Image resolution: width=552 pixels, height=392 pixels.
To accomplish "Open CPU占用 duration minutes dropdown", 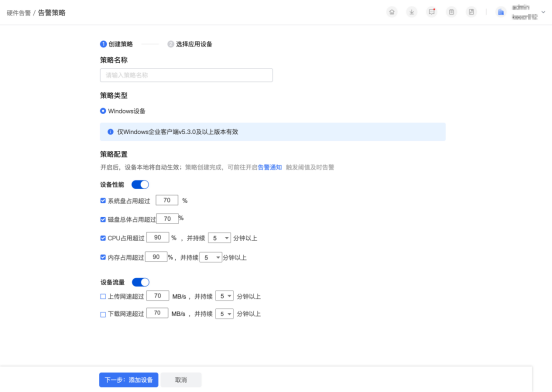I will pos(219,238).
